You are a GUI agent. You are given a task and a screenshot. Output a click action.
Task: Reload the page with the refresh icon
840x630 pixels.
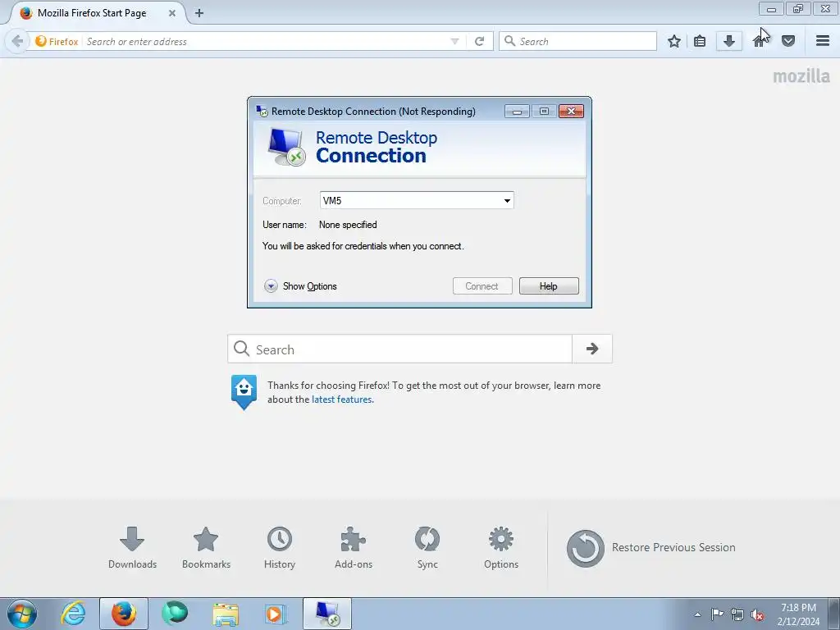pyautogui.click(x=479, y=41)
